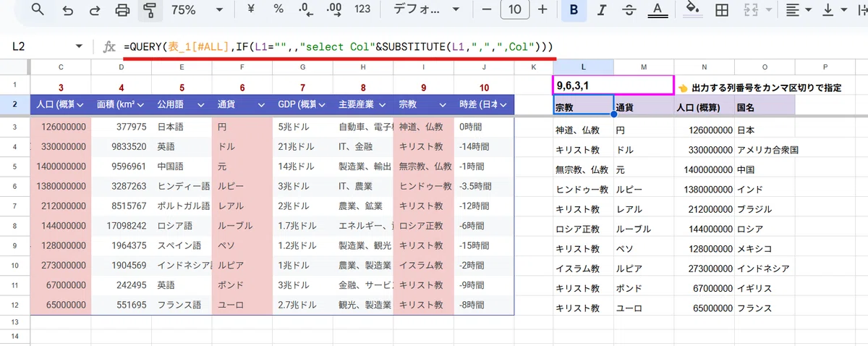868x346 pixels.
Task: Select column header F
Action: click(242, 67)
